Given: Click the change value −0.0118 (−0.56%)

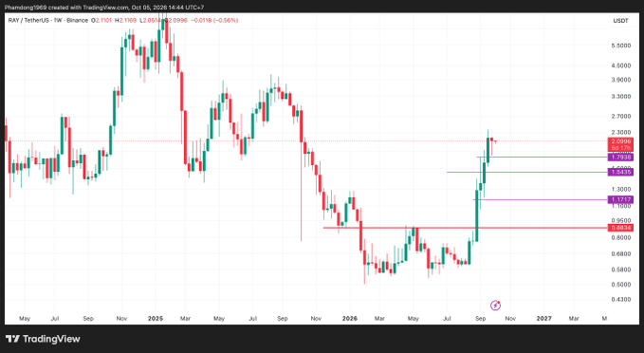Looking at the screenshot, I should pos(214,20).
